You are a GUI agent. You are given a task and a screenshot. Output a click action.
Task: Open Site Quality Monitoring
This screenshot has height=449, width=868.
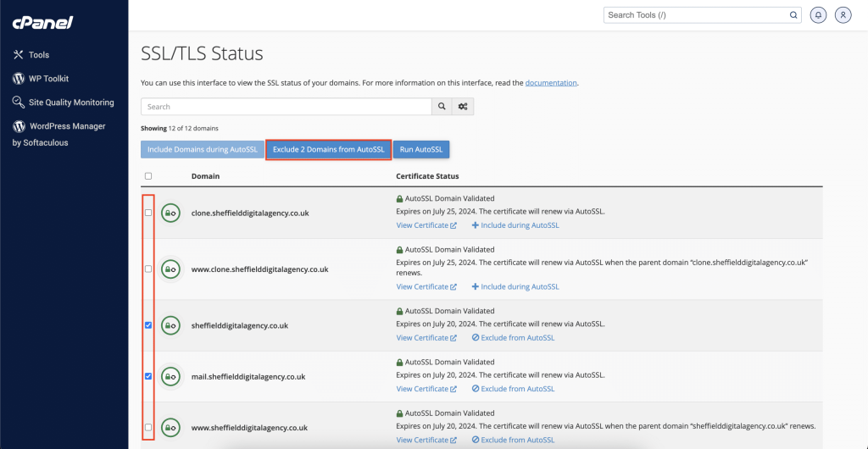coord(71,103)
